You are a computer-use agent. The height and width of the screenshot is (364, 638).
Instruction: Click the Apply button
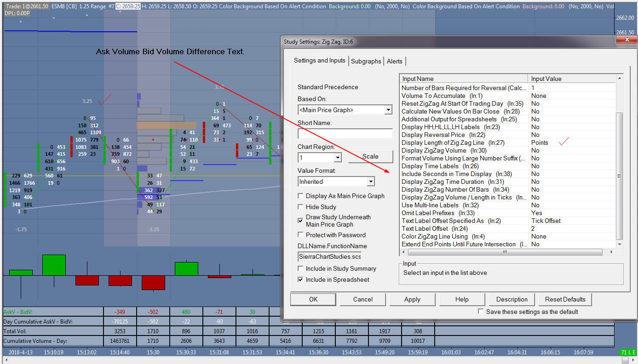412,299
